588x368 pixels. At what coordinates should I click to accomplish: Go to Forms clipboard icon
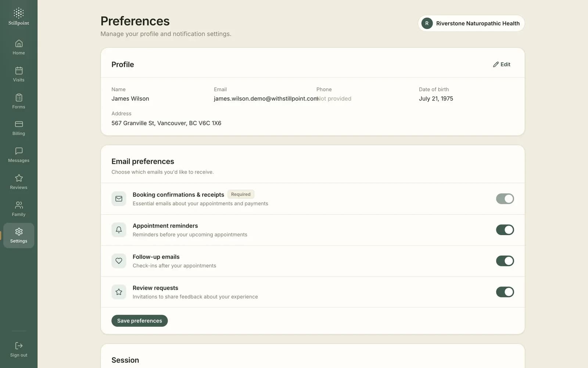(19, 98)
